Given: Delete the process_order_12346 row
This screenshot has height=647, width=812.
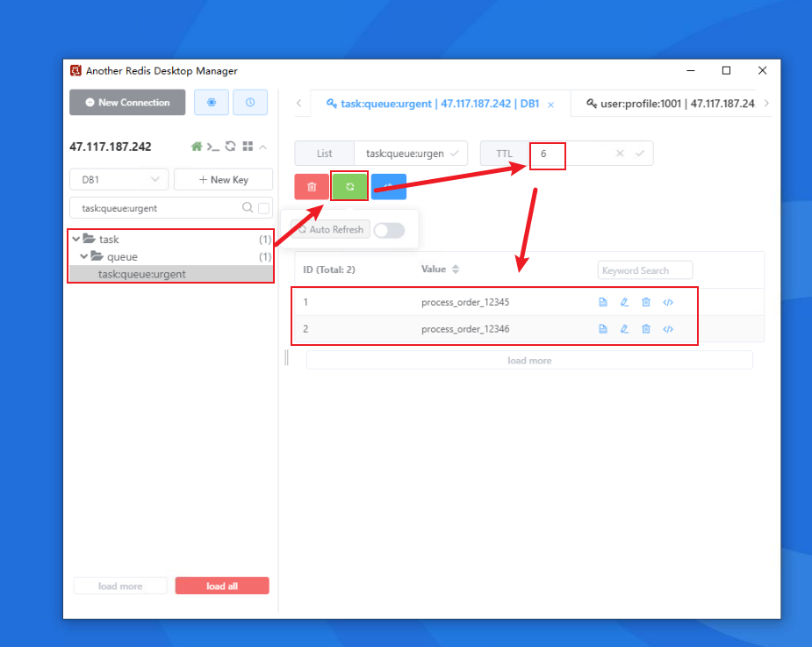Looking at the screenshot, I should pyautogui.click(x=646, y=329).
